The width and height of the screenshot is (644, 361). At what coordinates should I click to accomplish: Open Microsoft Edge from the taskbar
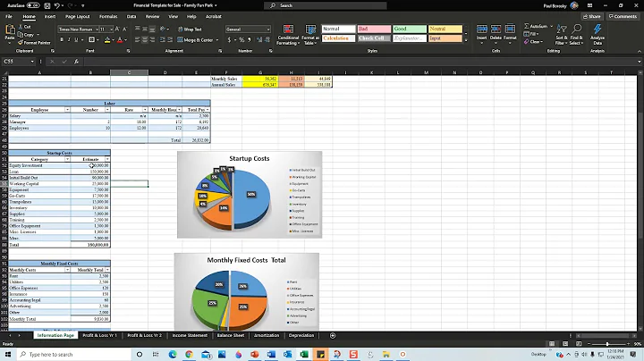[173, 355]
